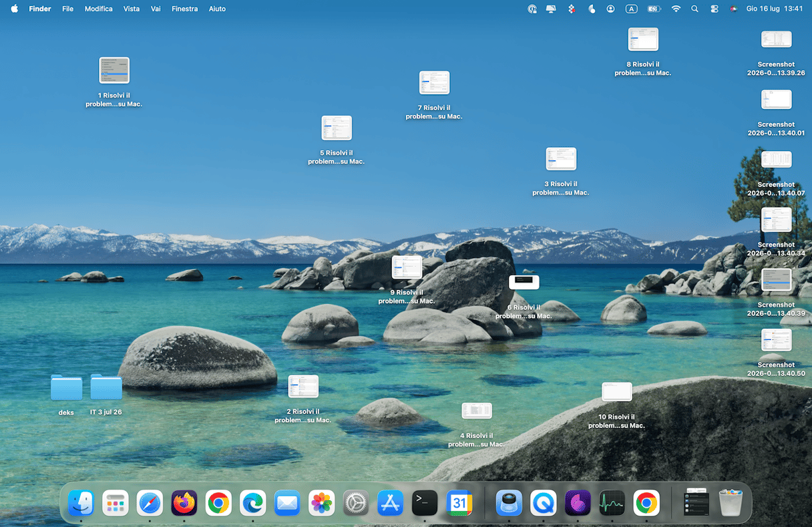Select the Screenshot file ending 13.40.50
The width and height of the screenshot is (812, 527).
(x=776, y=341)
